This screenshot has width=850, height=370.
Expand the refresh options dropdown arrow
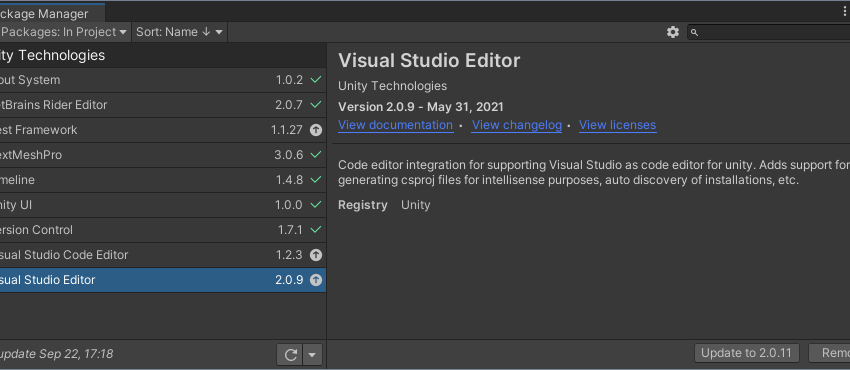click(312, 355)
